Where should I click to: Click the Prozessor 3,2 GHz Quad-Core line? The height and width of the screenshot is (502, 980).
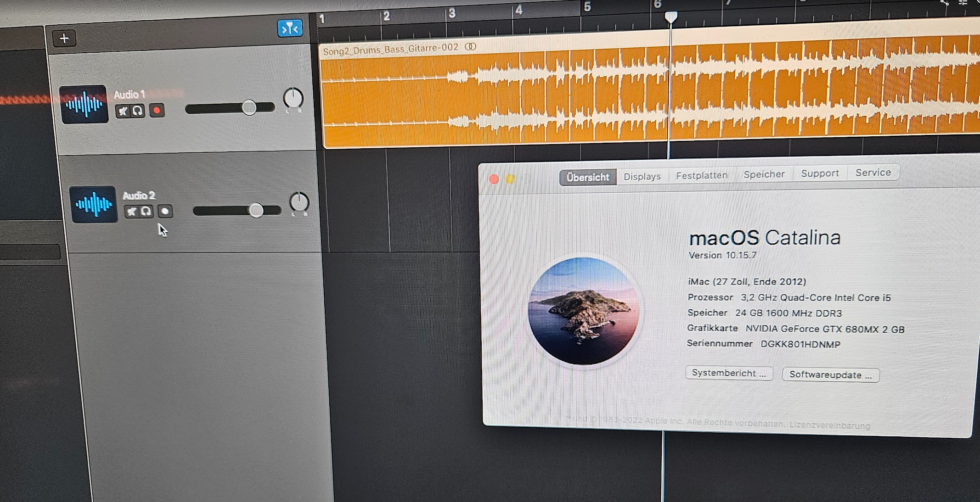pos(789,297)
